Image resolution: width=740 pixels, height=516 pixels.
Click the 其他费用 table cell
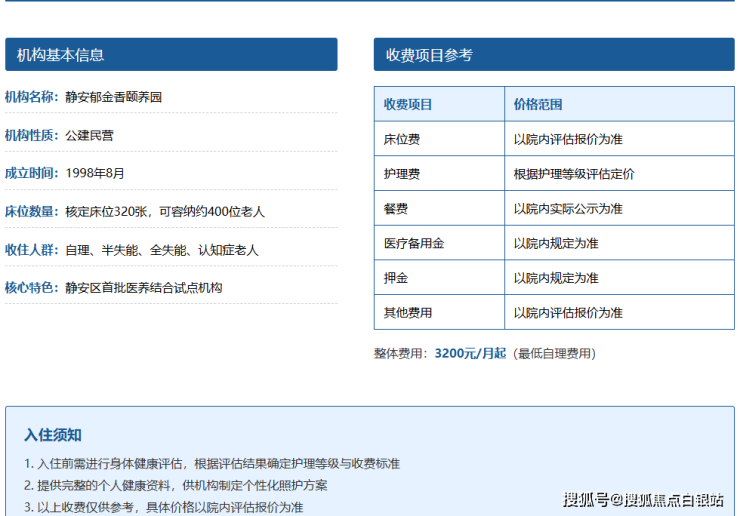(x=439, y=313)
